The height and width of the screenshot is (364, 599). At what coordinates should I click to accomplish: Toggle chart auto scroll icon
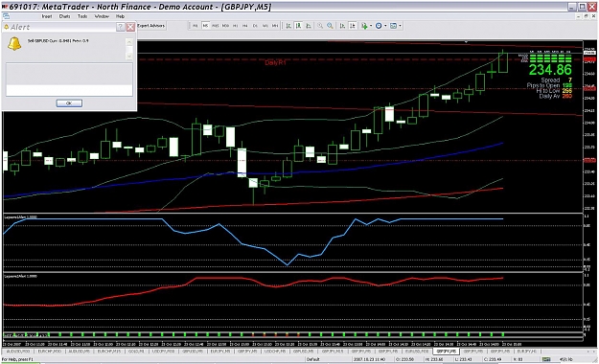342,26
